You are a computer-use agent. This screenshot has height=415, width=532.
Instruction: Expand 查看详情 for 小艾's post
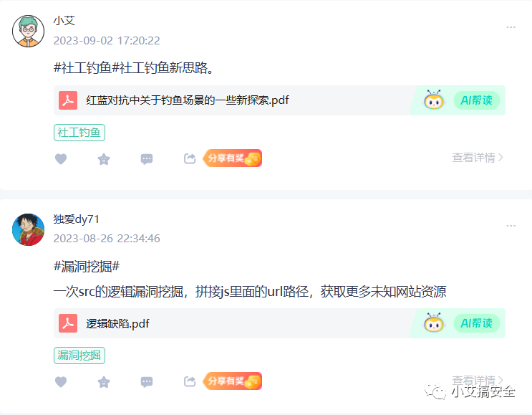tap(478, 158)
